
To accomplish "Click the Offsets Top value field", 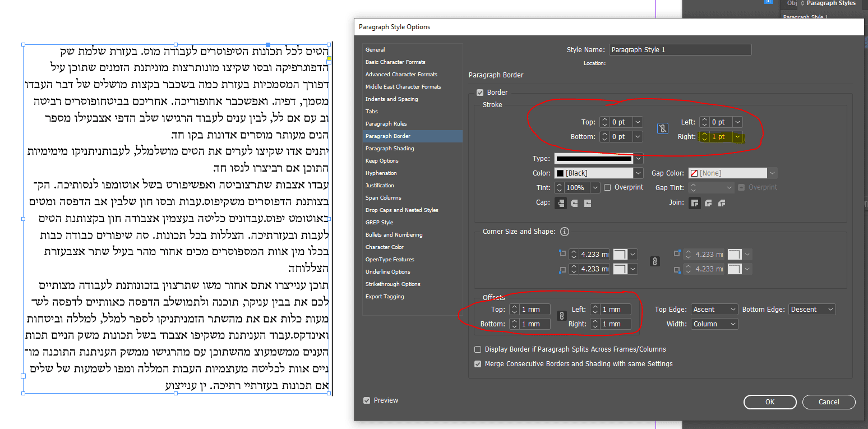I will 535,310.
